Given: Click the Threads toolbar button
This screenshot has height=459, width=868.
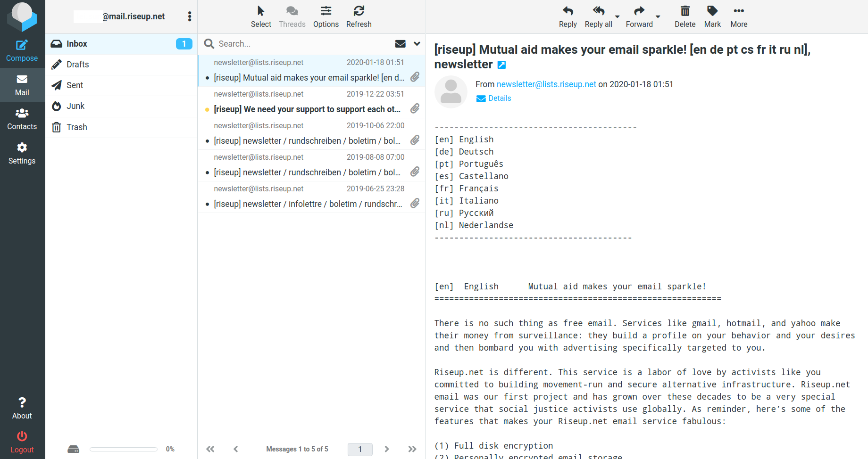Looking at the screenshot, I should (292, 16).
